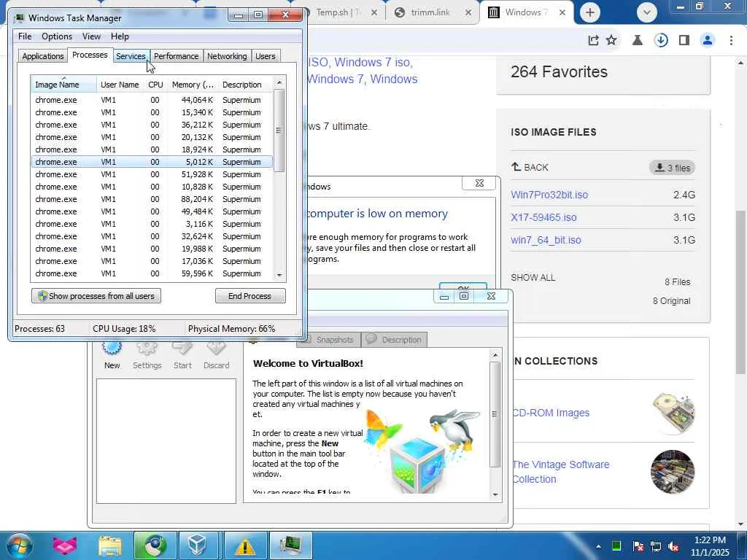Open the Description tab in VirtualBox

(x=395, y=340)
